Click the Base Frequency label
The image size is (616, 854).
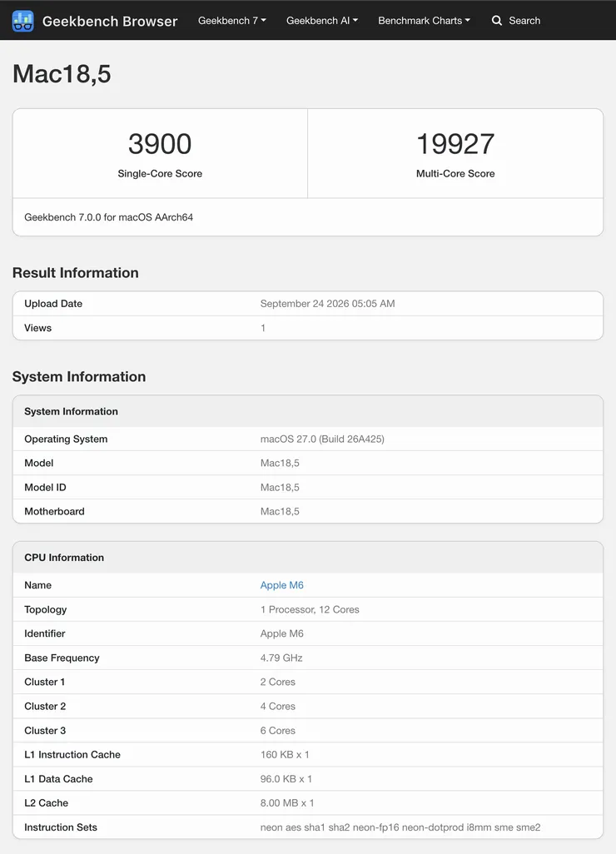[62, 658]
